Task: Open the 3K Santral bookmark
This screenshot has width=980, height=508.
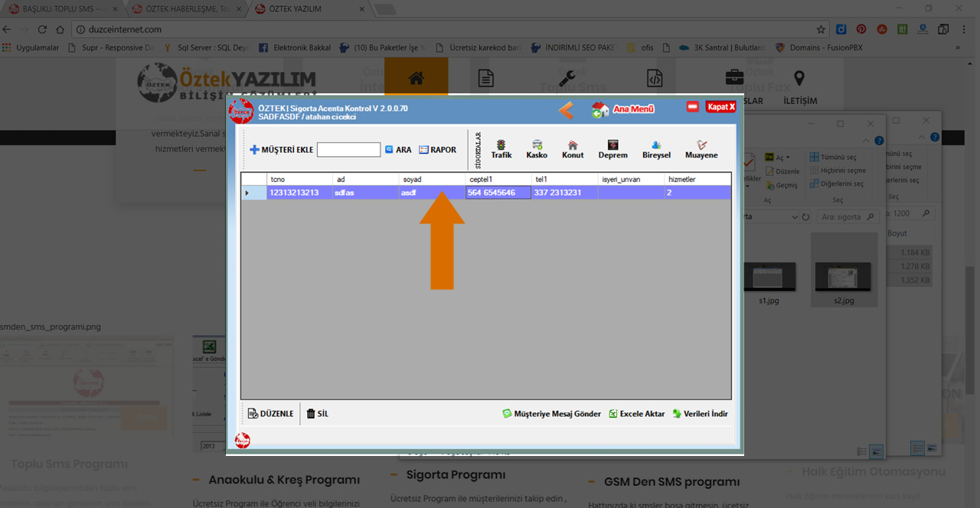Action: [x=722, y=47]
